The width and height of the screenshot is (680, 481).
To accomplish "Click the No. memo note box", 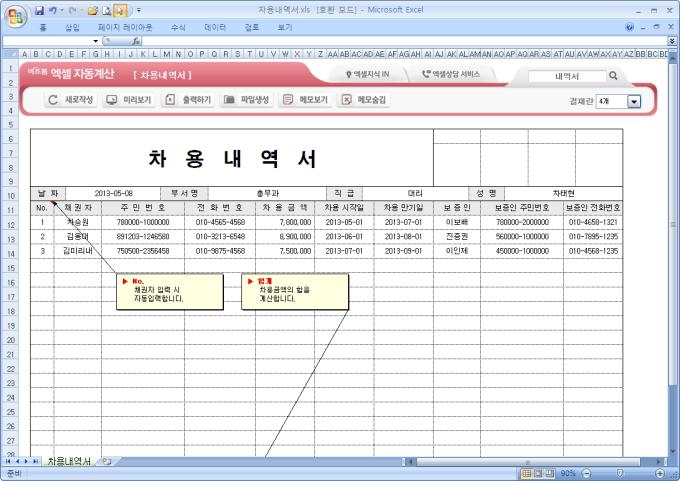I will point(170,291).
